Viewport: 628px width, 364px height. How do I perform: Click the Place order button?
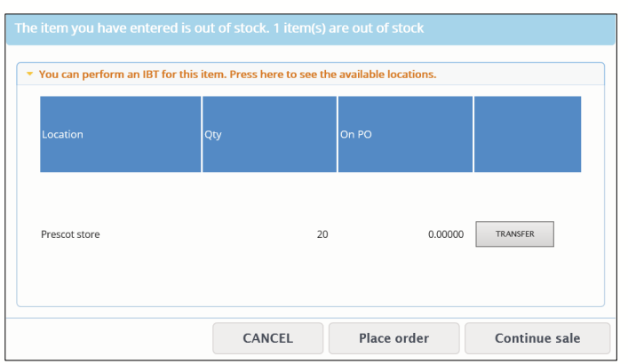[x=393, y=338]
